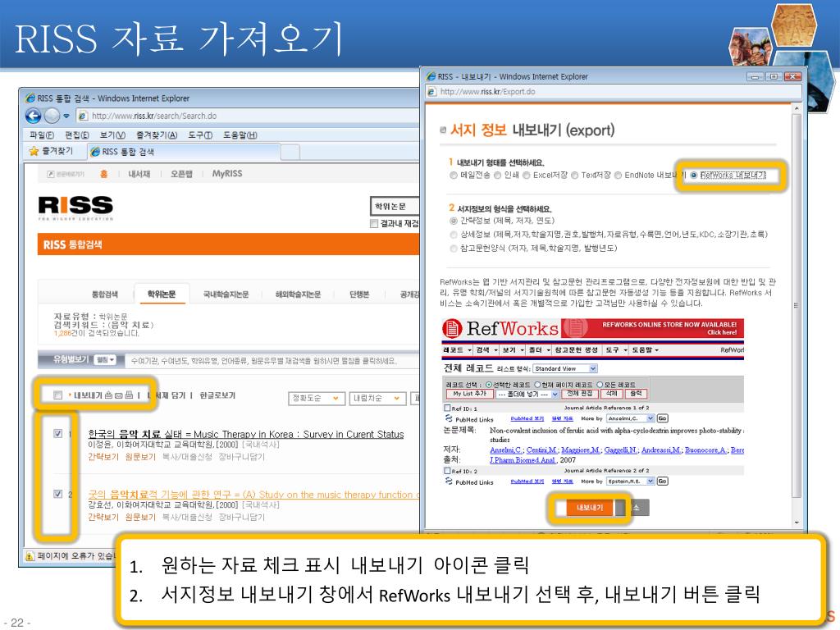Click the RISS logo on search page
This screenshot has height=630, width=840.
pos(75,208)
